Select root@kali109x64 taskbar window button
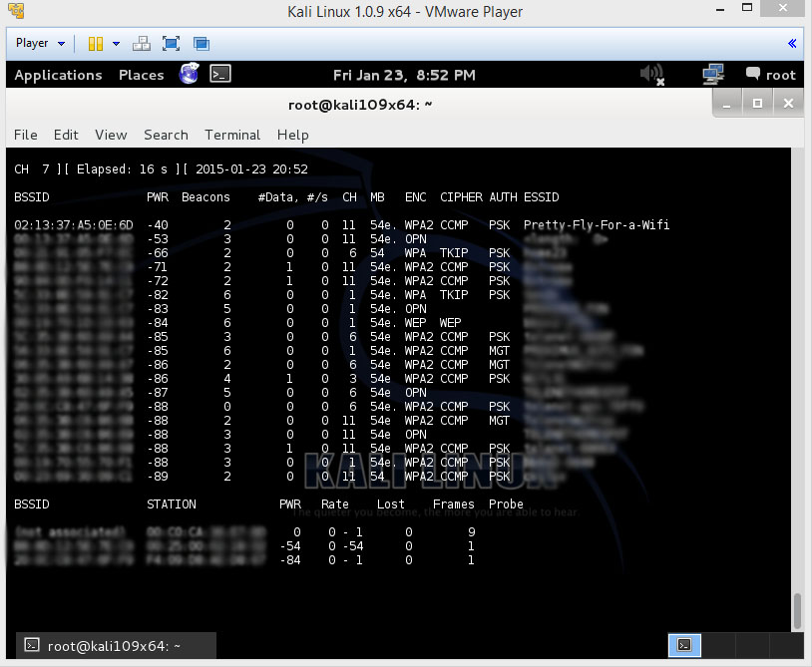812x667 pixels. pos(116,645)
